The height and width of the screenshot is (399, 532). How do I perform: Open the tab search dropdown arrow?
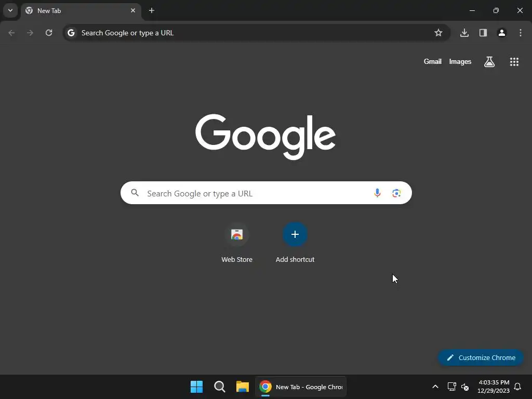click(x=10, y=10)
